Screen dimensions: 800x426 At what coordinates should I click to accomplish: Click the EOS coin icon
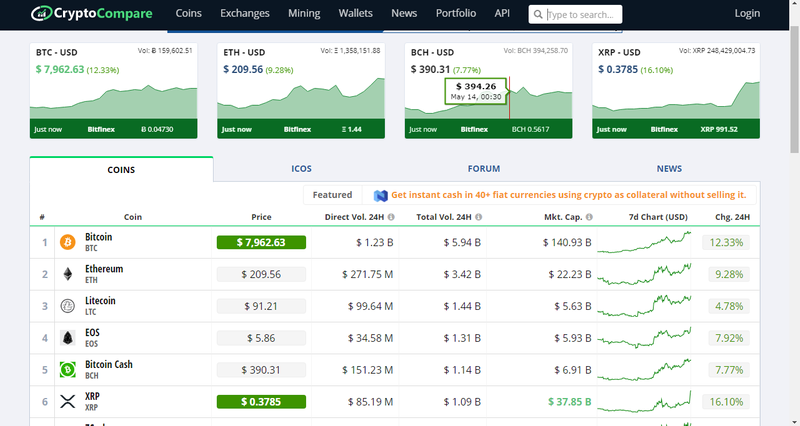click(67, 338)
